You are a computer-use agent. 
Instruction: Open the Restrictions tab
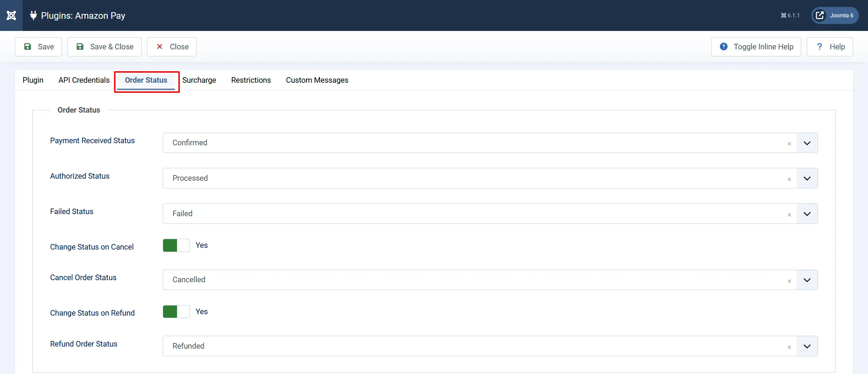pos(251,80)
